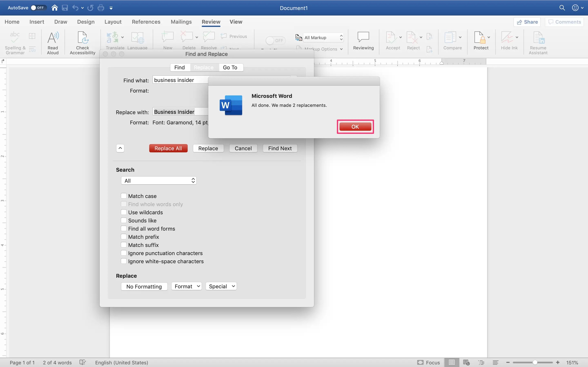The image size is (588, 367).
Task: Click the Print icon in title bar
Action: point(101,8)
